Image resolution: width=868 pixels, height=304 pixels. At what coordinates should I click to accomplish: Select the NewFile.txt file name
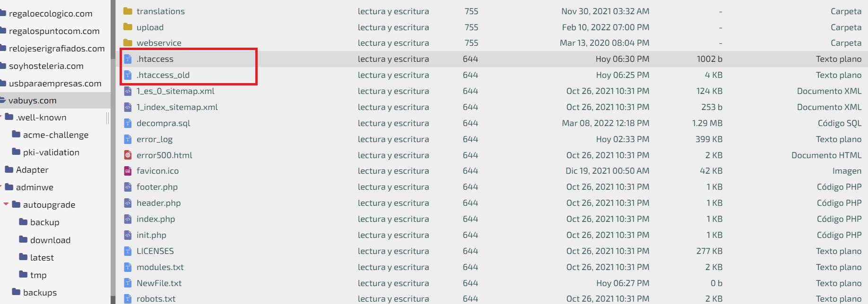pyautogui.click(x=159, y=283)
